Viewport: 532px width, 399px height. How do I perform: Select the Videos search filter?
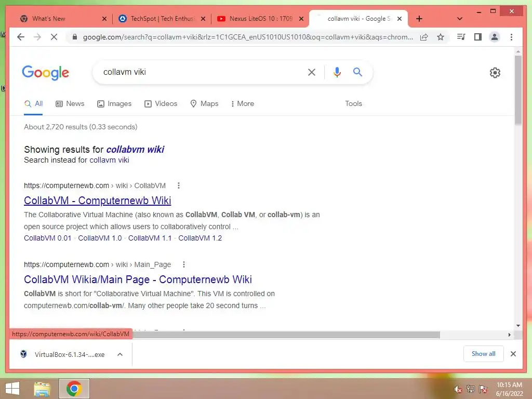161,103
